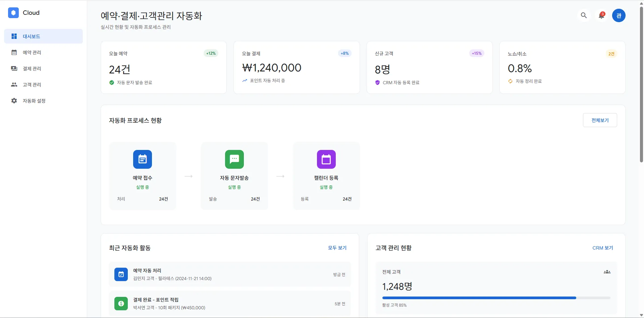
Task: Click the 발송 24건 count row
Action: click(234, 199)
